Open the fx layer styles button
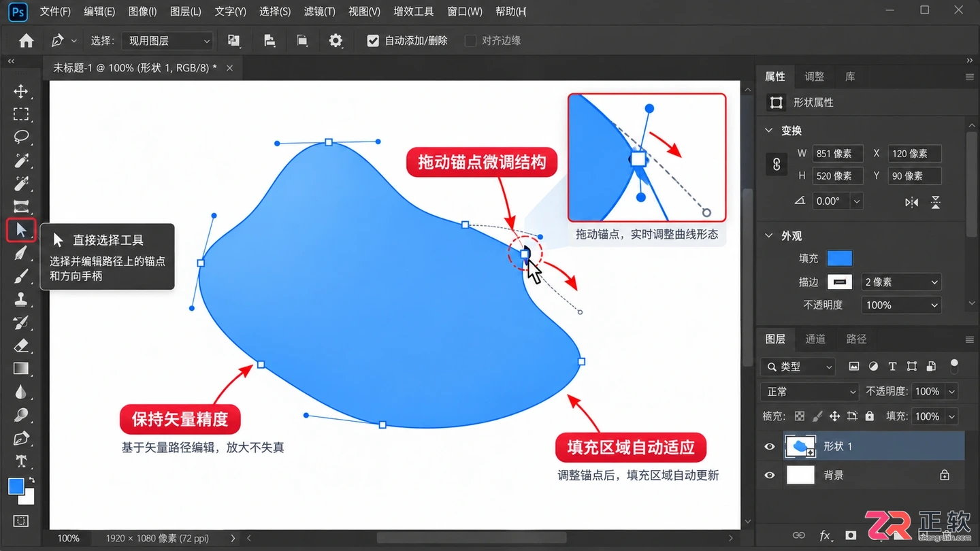980x551 pixels. tap(825, 535)
